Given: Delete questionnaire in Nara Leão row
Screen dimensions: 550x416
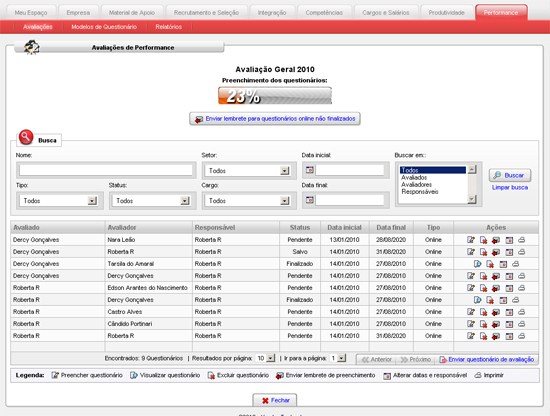Looking at the screenshot, I should point(483,240).
